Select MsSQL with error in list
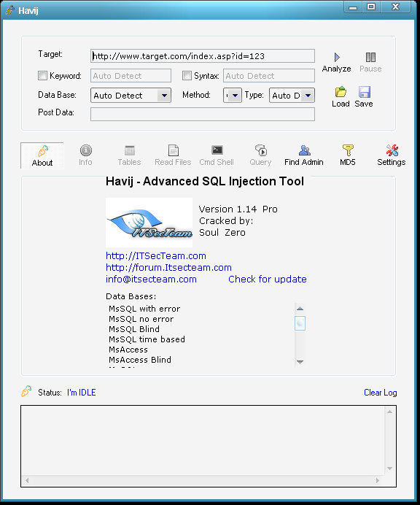 (144, 309)
